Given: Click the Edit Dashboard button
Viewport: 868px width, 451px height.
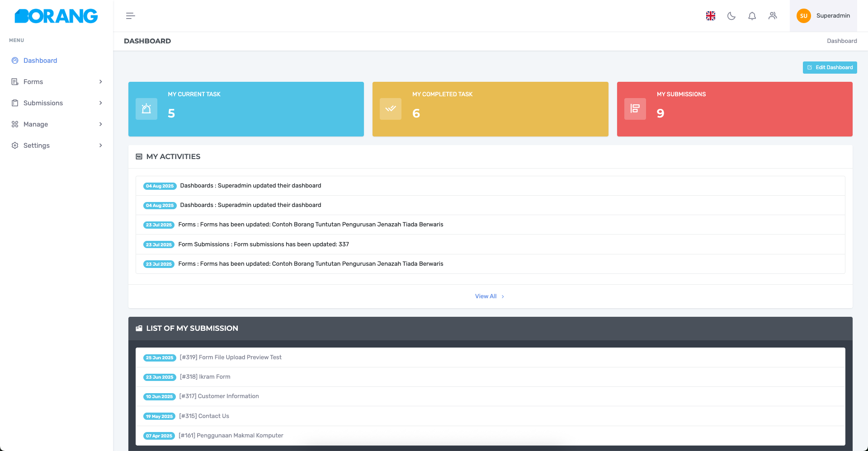Looking at the screenshot, I should (830, 67).
